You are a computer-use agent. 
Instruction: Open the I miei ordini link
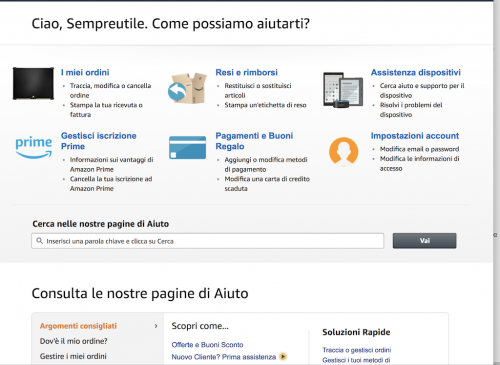click(x=85, y=72)
